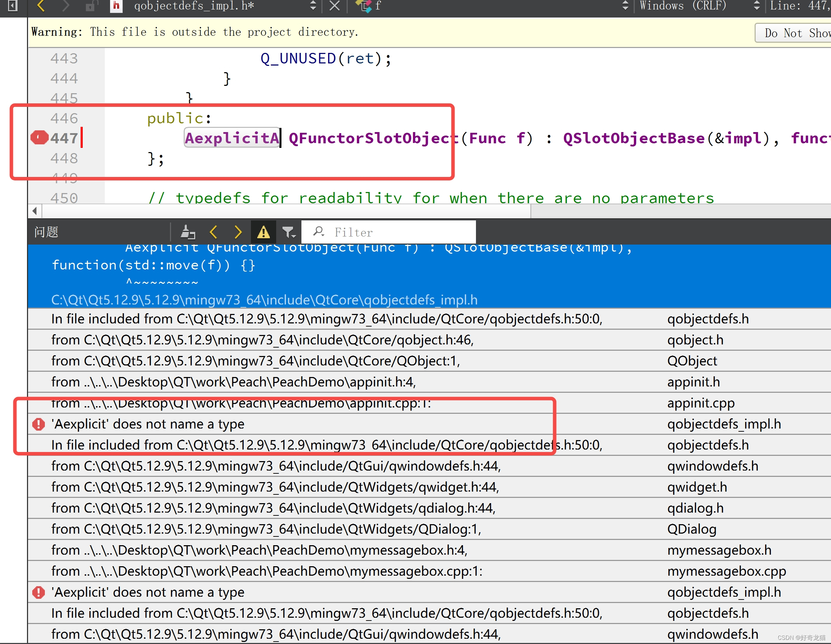Select the 'QtWidgets/QDialog:1' row
The width and height of the screenshot is (831, 644).
click(x=429, y=529)
